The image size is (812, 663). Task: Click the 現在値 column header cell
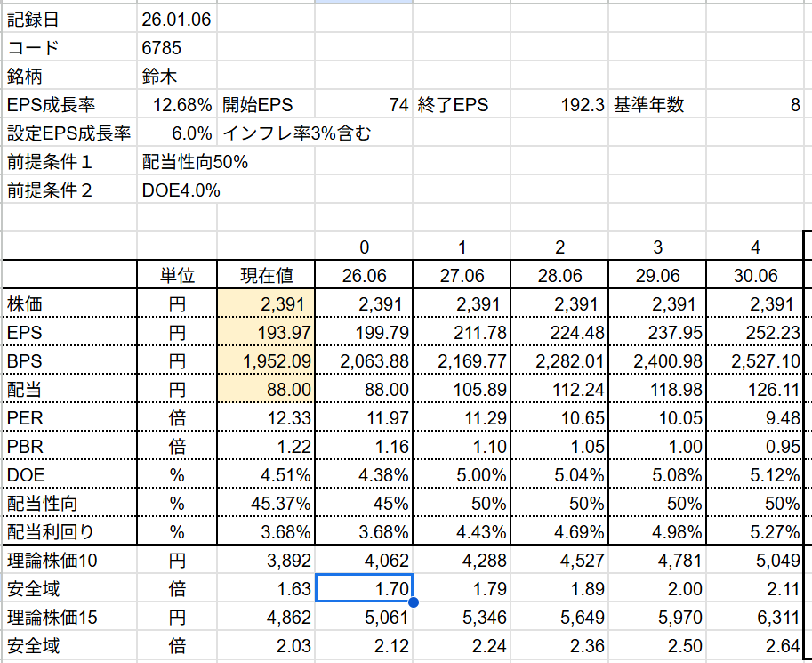pos(266,276)
